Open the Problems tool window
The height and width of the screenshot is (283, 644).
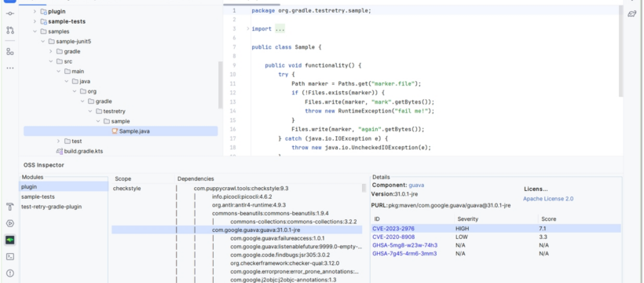(x=10, y=273)
